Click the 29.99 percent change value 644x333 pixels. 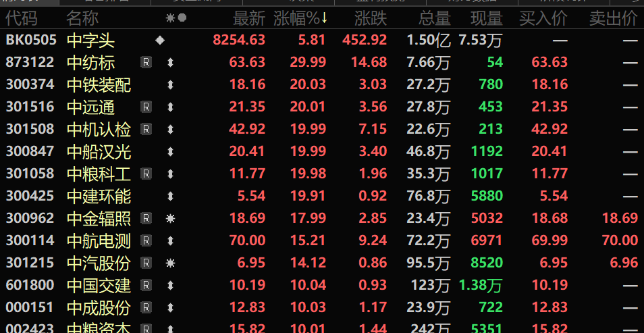click(308, 63)
